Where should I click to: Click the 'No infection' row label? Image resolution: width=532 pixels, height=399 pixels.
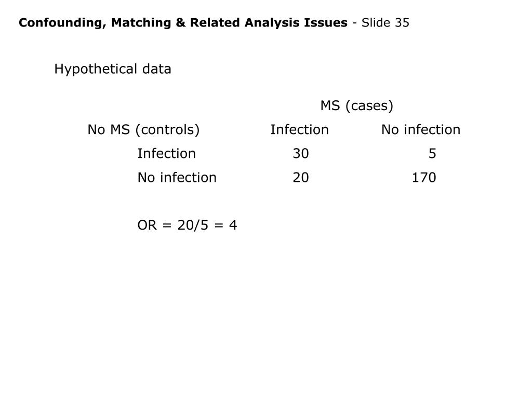[x=177, y=178]
